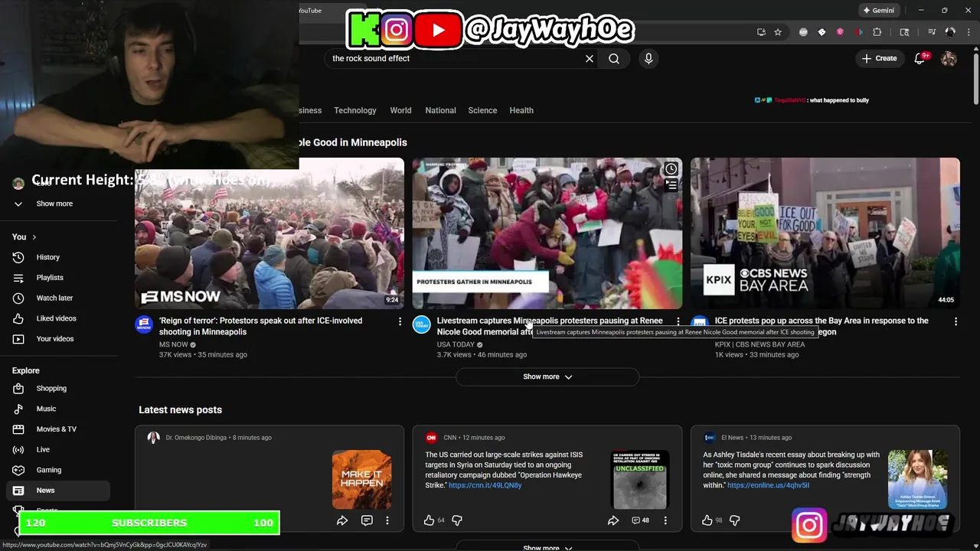Viewport: 980px width, 551px height.
Task: Open the Chrome extensions puzzle menu
Action: [x=877, y=32]
